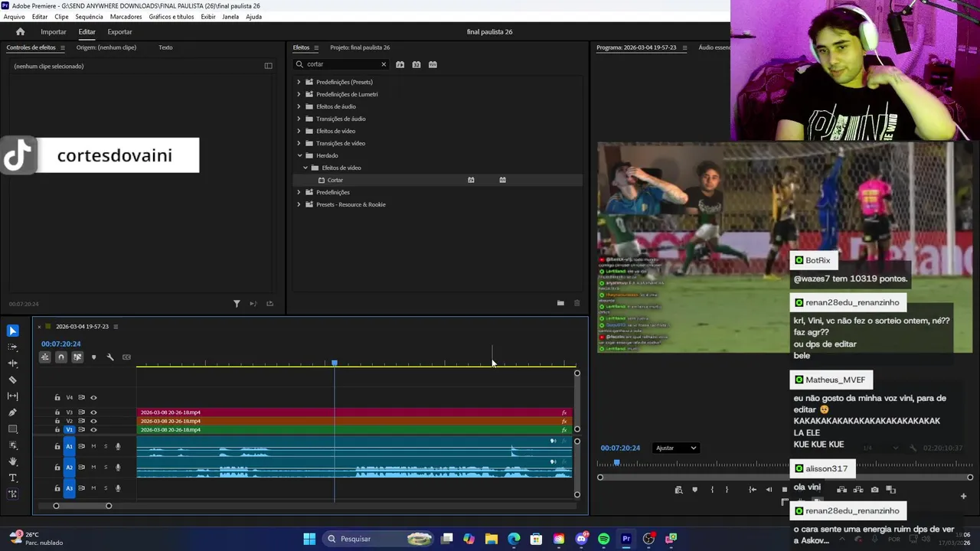Step back one frame in Program monitor
980x551 pixels.
coord(769,490)
